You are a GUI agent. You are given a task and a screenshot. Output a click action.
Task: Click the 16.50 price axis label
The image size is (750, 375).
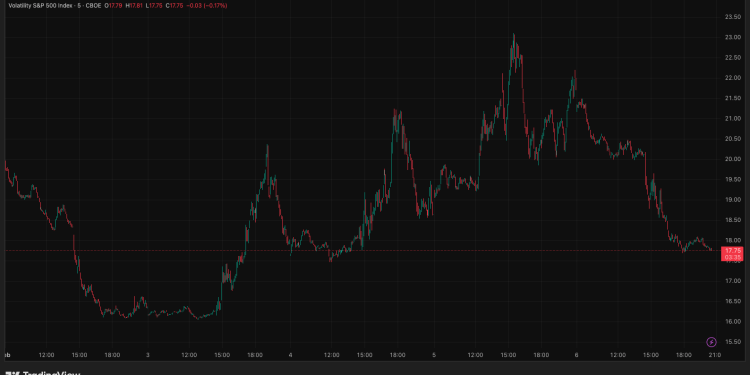733,301
